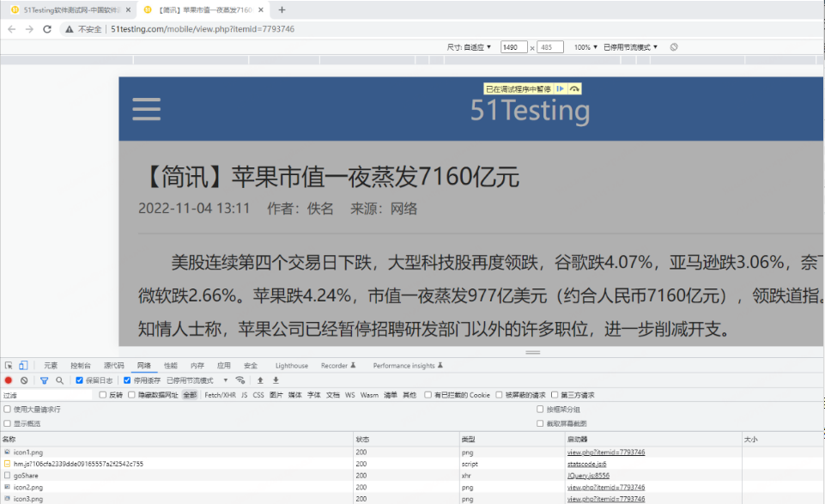Clear the network log icon
Viewport: 825px width, 504px height.
click(x=24, y=380)
